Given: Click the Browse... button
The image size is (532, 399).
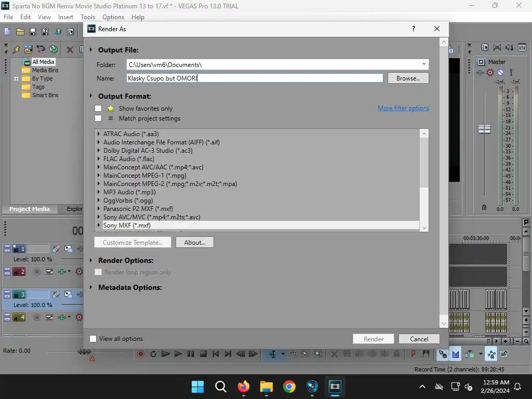Looking at the screenshot, I should (x=408, y=78).
